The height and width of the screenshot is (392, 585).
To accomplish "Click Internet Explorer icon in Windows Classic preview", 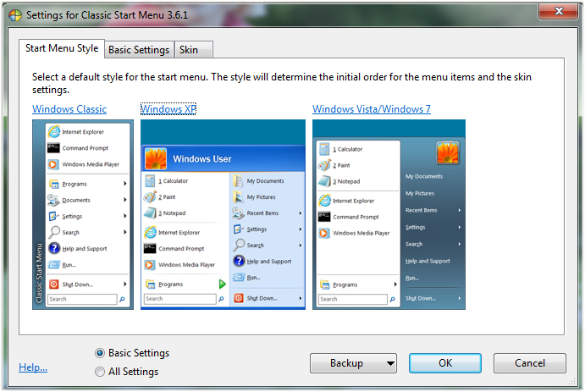I will [54, 132].
